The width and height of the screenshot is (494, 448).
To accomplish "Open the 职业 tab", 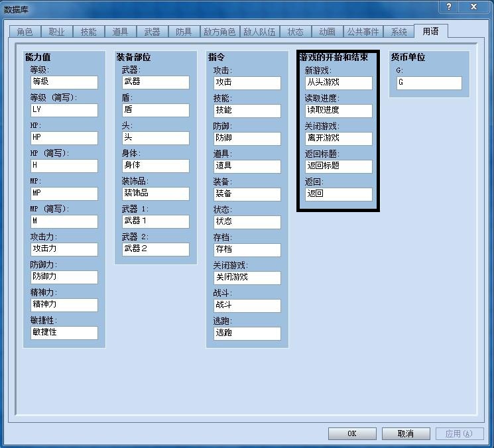I will click(57, 32).
